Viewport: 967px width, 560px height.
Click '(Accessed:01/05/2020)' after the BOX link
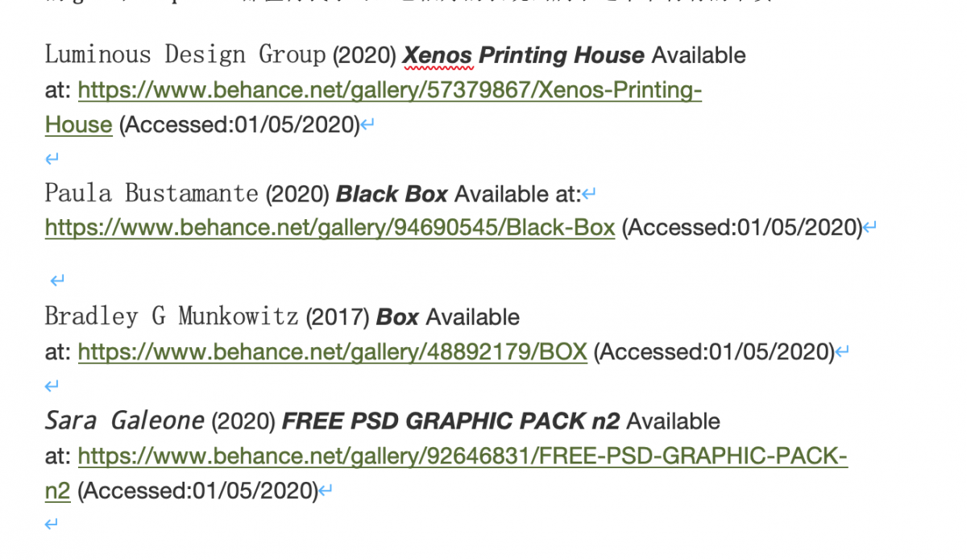coord(714,352)
